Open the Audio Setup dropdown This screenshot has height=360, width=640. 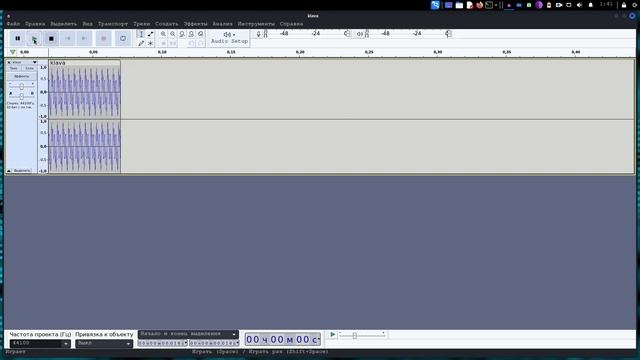(x=229, y=38)
